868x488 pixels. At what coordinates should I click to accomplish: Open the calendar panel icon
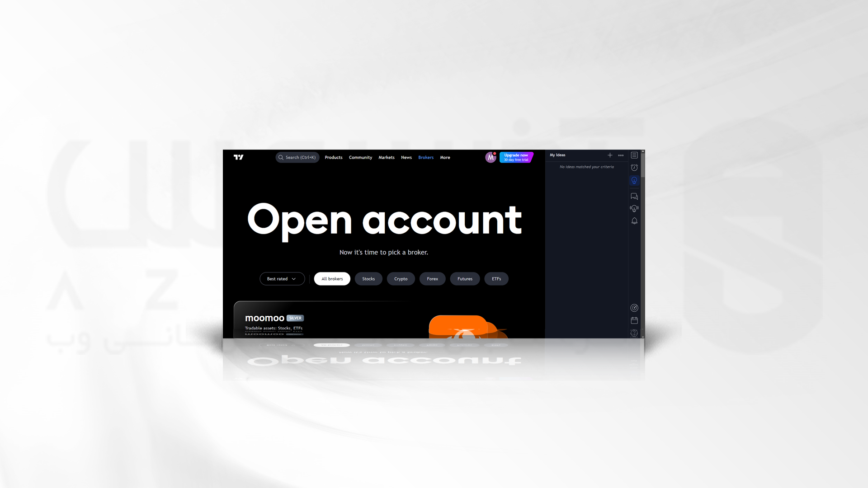634,320
